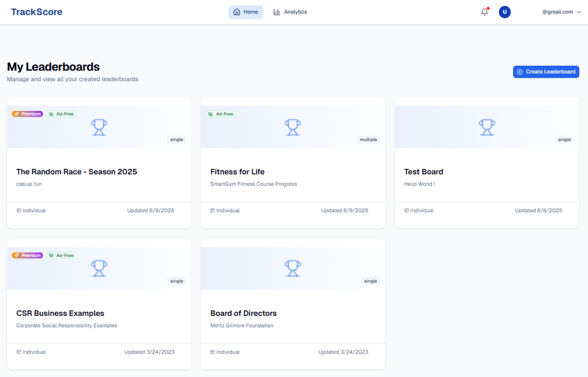Open the U user avatar

click(x=505, y=12)
